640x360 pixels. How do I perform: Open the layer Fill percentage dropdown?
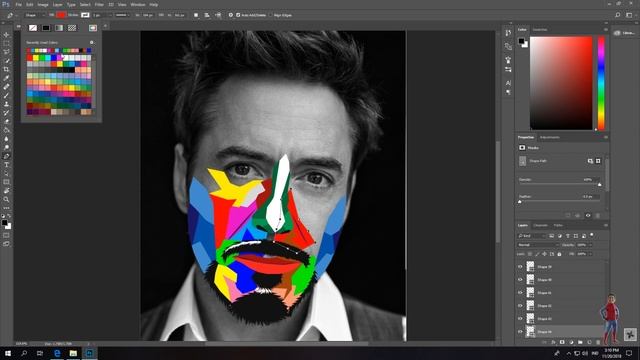590,254
